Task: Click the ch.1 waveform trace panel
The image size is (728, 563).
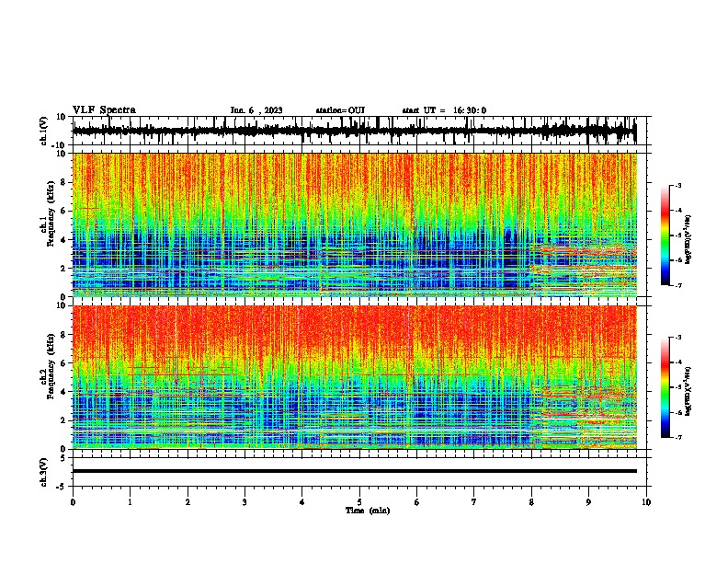Action: point(358,131)
